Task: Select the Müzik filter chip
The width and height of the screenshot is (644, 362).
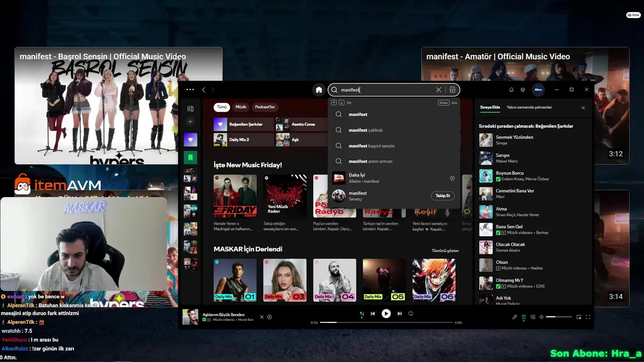Action: (x=241, y=107)
